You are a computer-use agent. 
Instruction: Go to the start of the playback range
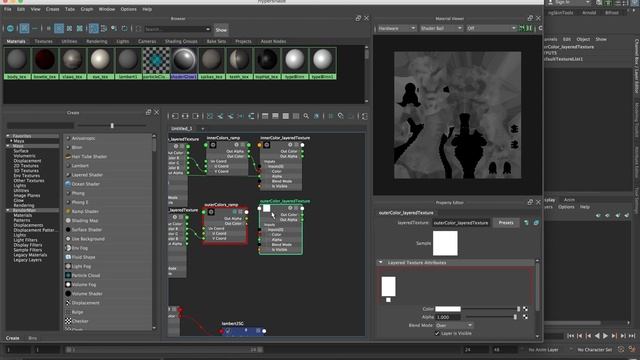[x=571, y=336]
